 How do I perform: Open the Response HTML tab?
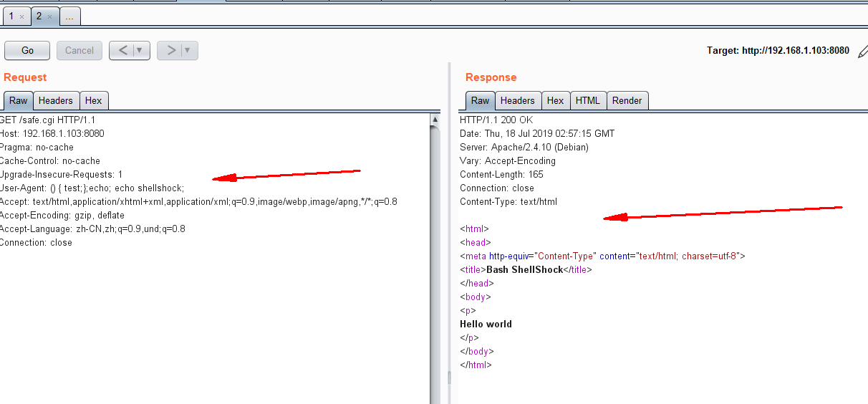(589, 101)
